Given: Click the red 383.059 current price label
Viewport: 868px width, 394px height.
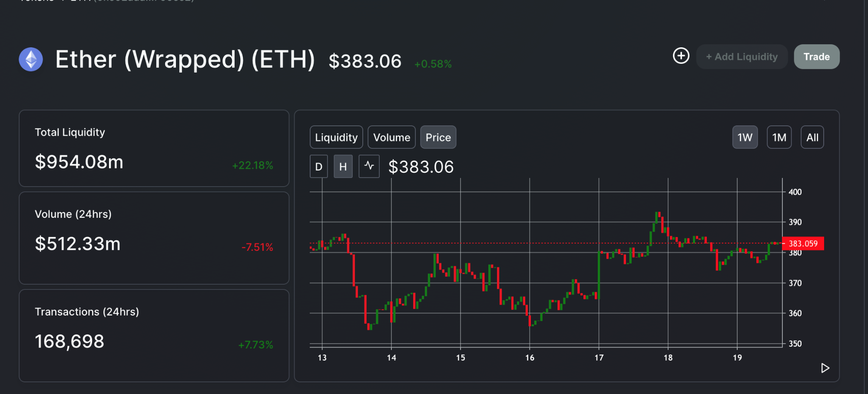Looking at the screenshot, I should coord(803,243).
